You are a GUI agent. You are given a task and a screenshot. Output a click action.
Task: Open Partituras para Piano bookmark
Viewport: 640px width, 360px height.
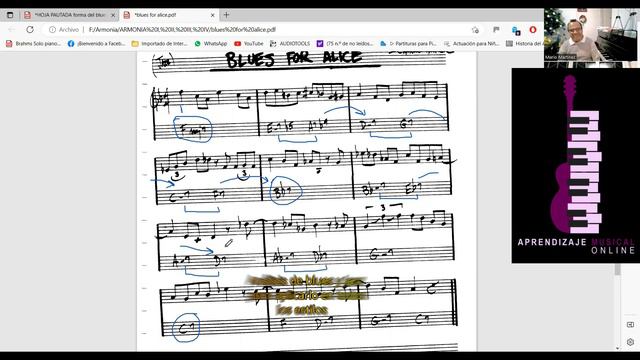(408, 43)
